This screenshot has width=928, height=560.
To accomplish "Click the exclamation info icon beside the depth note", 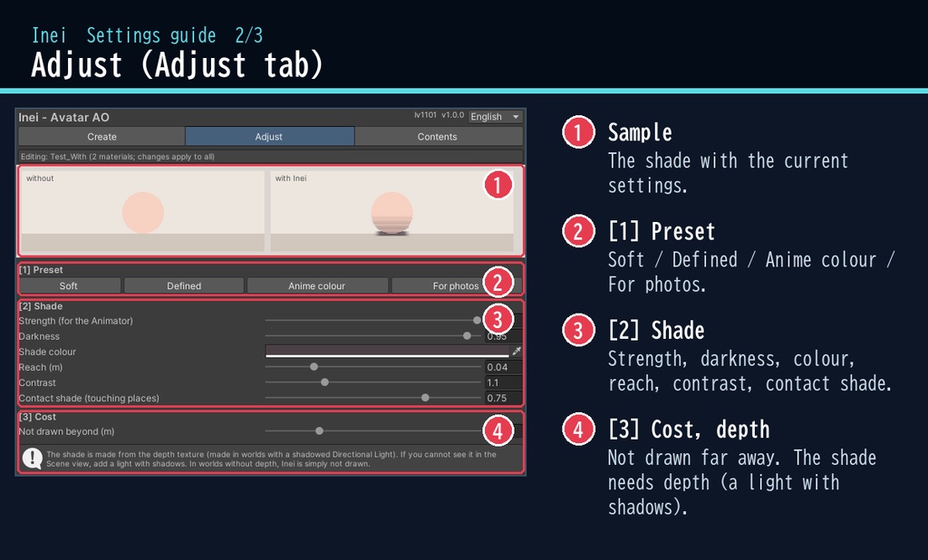I will [x=32, y=459].
